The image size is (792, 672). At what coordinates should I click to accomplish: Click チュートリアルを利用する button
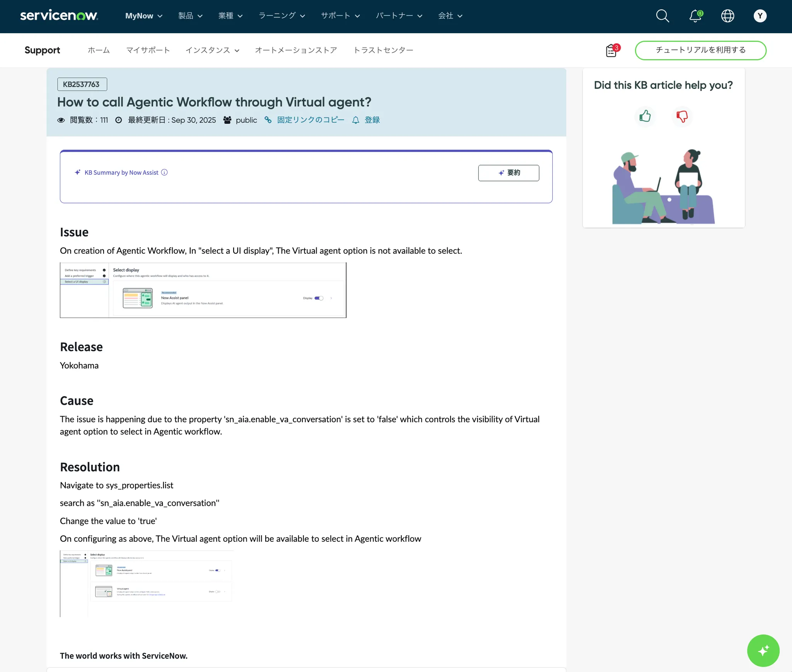point(700,50)
